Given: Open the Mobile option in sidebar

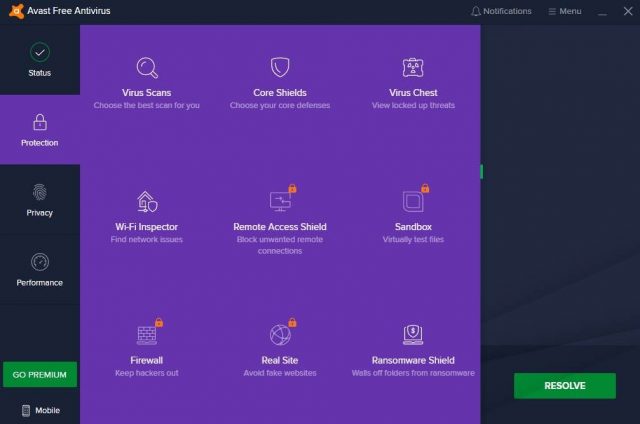Looking at the screenshot, I should [x=40, y=410].
